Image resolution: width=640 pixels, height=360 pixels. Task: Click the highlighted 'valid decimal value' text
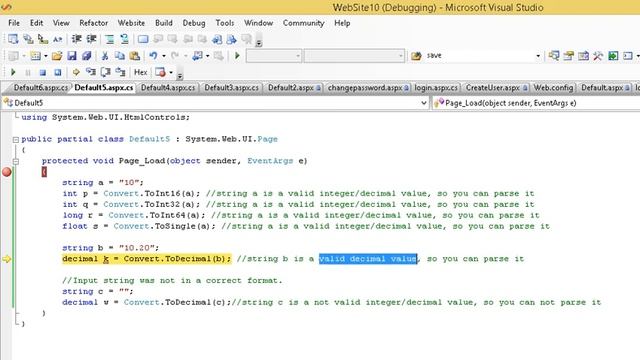[368, 259]
